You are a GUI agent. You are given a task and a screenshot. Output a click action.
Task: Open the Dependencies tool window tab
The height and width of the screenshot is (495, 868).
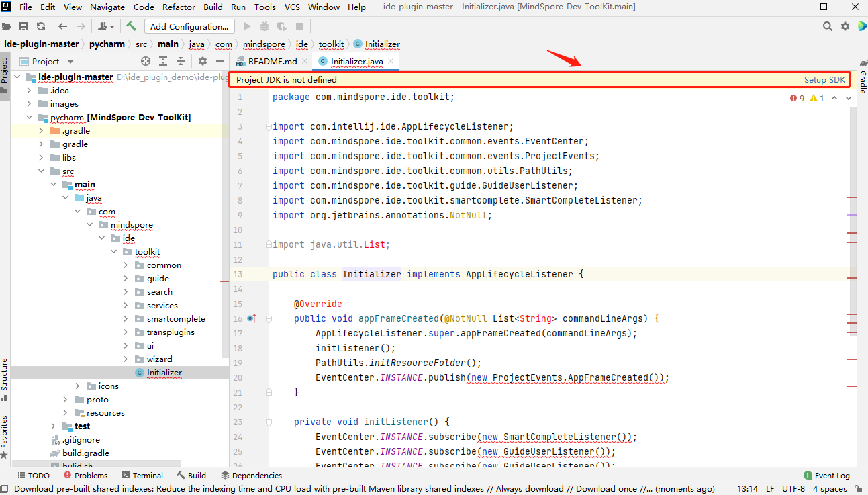coord(250,476)
